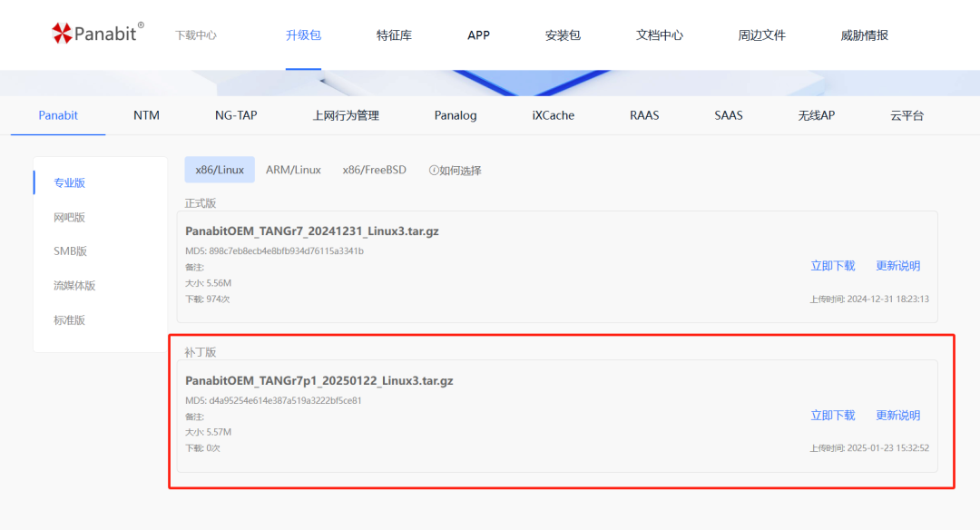Click the 补丁版 section heading
Screen dimensions: 980x530
(x=200, y=352)
